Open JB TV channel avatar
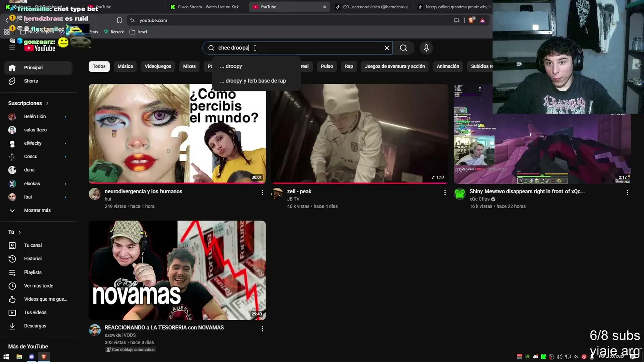Image resolution: width=644 pixels, height=362 pixels. 277,194
